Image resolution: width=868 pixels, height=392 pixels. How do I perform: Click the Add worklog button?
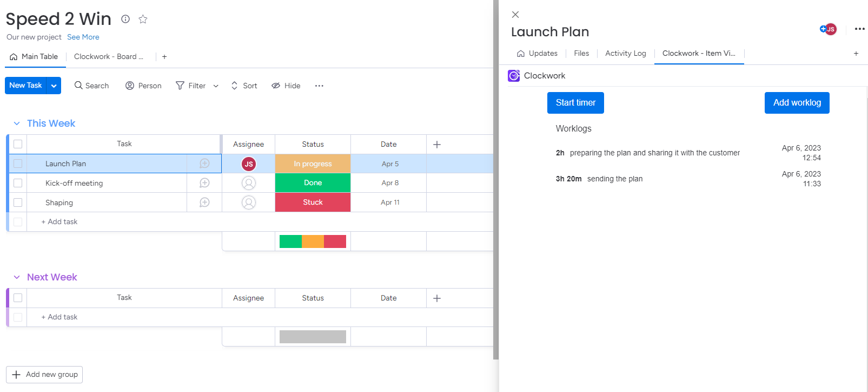[797, 103]
